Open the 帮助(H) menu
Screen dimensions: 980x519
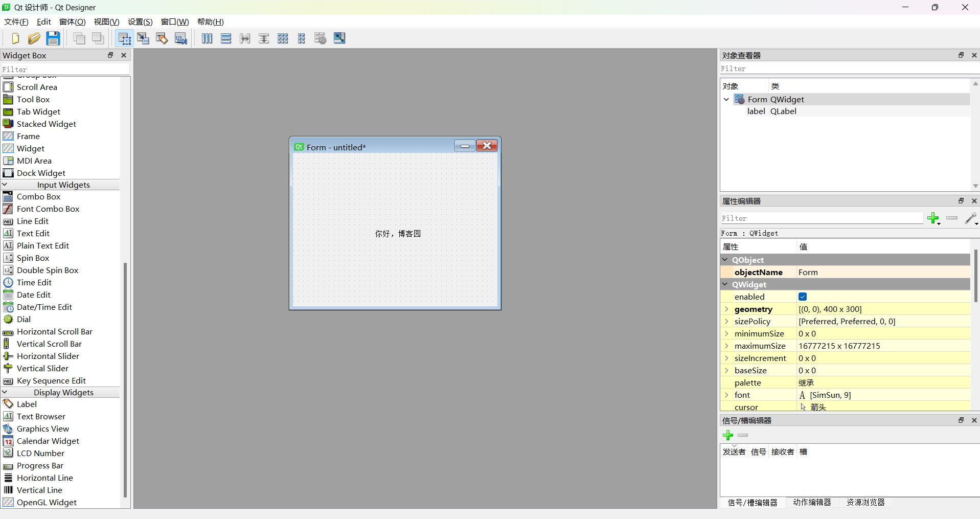[x=211, y=22]
